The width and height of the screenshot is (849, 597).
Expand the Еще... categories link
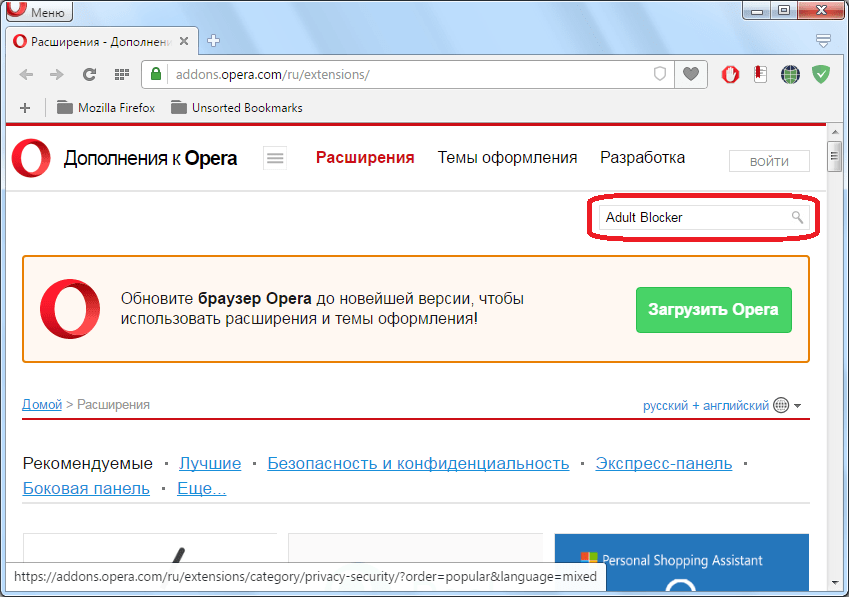[x=202, y=488]
